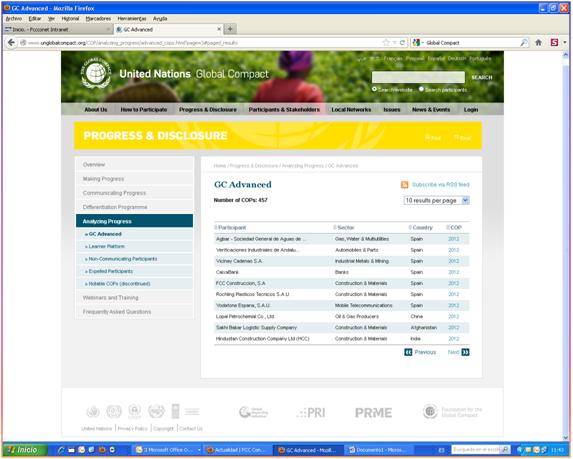
Task: Open the Marcadores menu
Action: point(98,19)
